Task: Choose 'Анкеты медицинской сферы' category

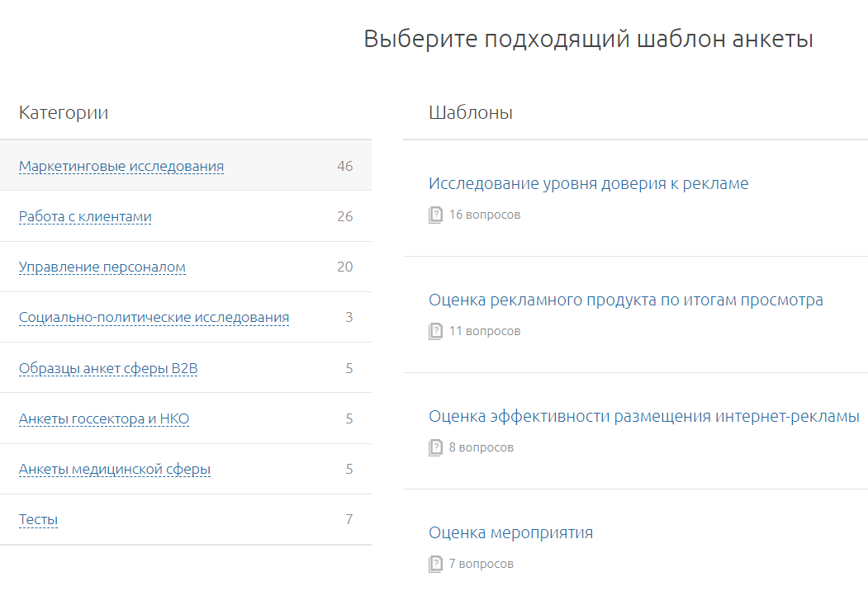Action: 115,470
